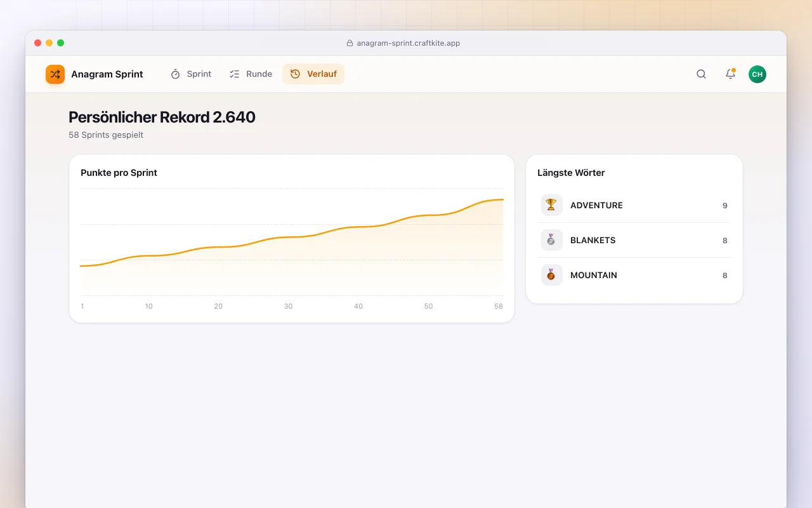Click the letter count 9 for ADVENTURE
812x508 pixels.
725,206
